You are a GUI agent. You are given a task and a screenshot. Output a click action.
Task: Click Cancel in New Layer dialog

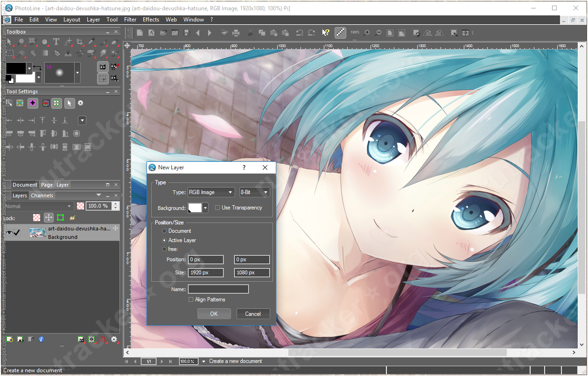pos(253,313)
